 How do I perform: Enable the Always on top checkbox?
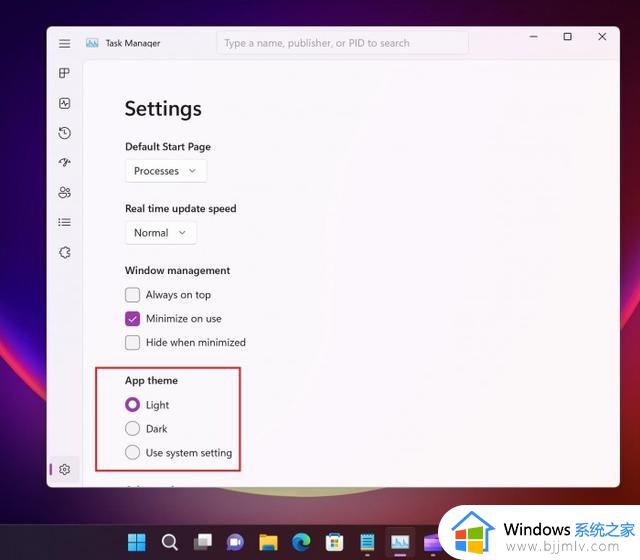coord(132,295)
